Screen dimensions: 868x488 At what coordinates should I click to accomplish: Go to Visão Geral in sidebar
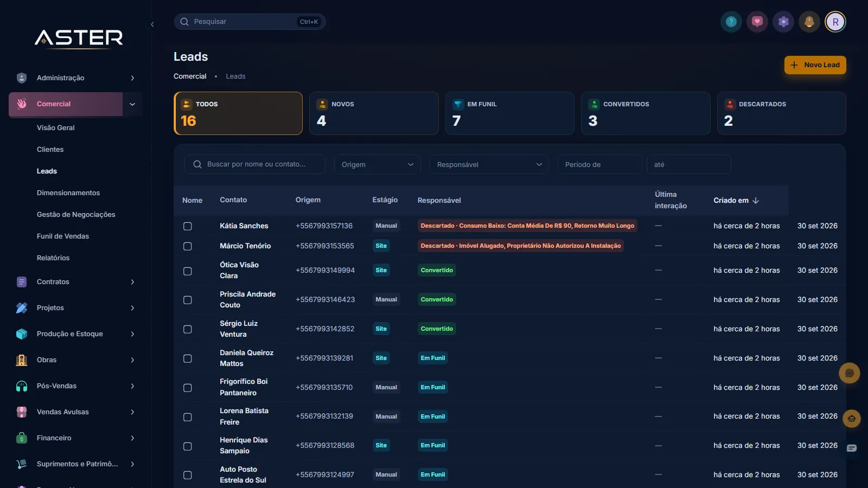coord(56,128)
